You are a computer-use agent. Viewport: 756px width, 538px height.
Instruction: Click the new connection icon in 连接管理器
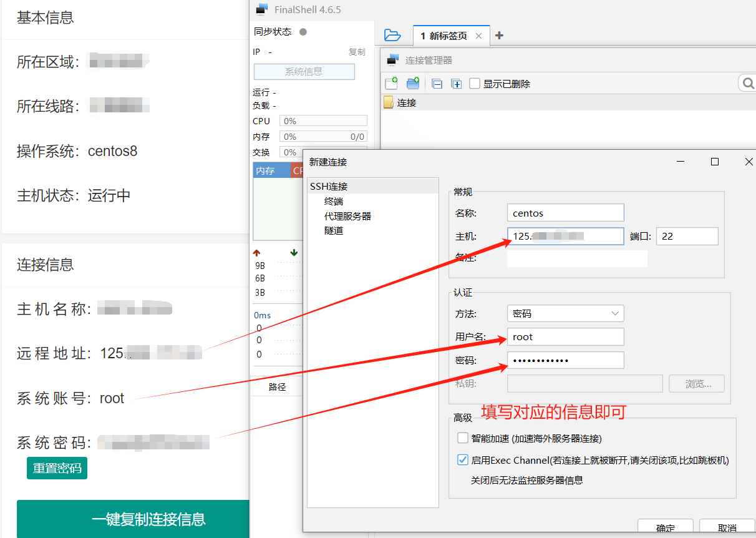point(391,83)
